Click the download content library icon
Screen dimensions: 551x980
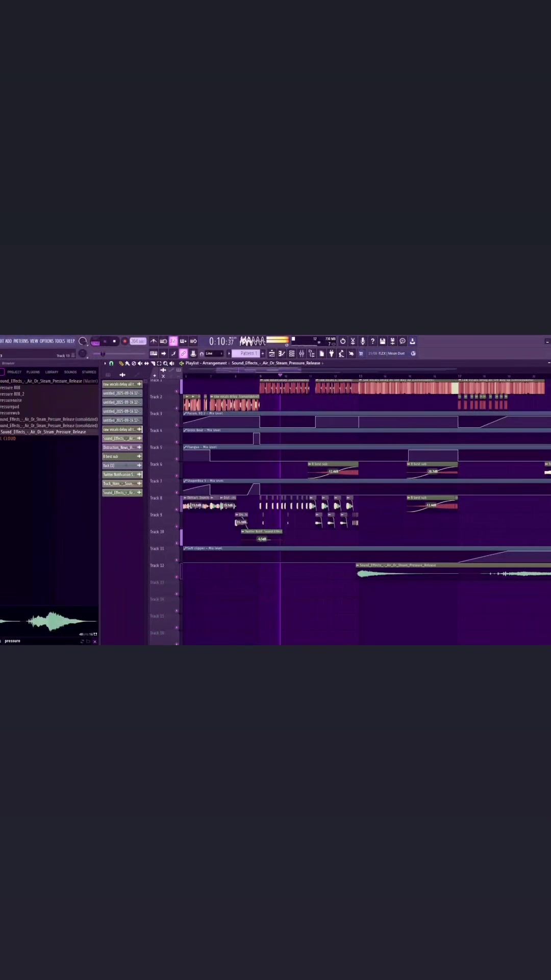[412, 341]
